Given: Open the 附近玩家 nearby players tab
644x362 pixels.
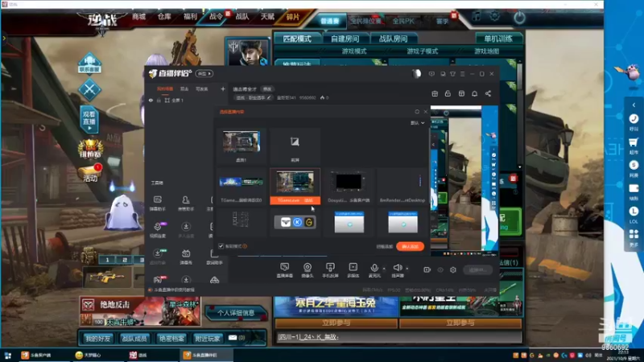Looking at the screenshot, I should [x=208, y=338].
